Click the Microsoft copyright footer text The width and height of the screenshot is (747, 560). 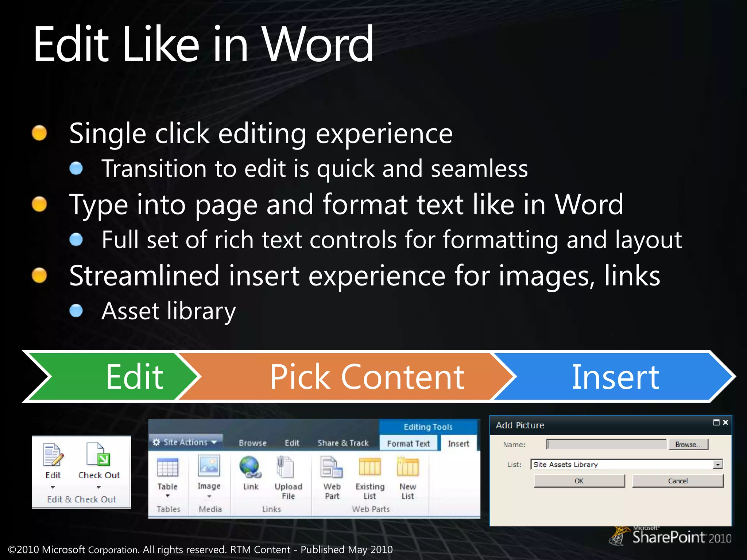[x=200, y=549]
